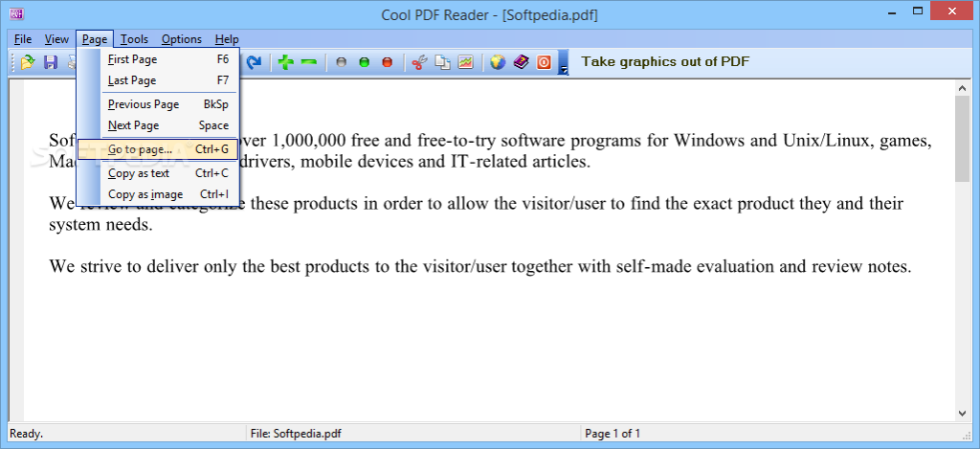Click 'Take graphics out of PDF' text
This screenshot has width=980, height=449.
(x=665, y=61)
